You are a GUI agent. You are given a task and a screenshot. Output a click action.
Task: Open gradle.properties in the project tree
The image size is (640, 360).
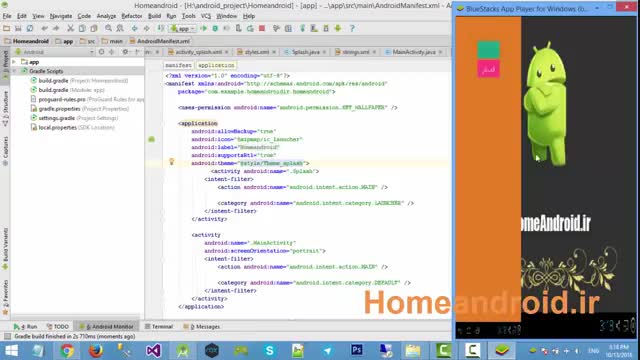(59, 109)
